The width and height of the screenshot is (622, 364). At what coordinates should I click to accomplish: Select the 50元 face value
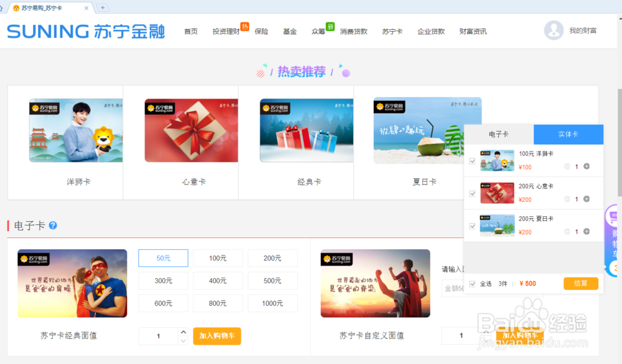[x=163, y=258]
